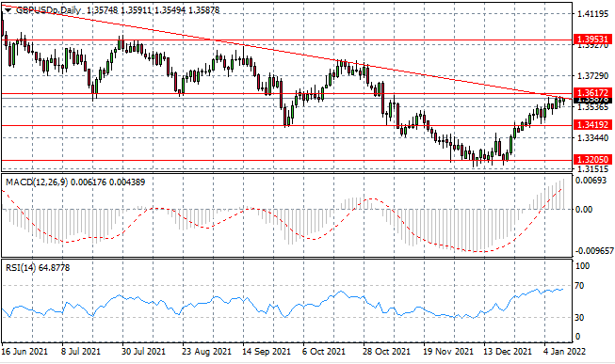Screen dimensions: 615x364
Task: Click the 0.00693 MACD scale value
Action: click(591, 181)
